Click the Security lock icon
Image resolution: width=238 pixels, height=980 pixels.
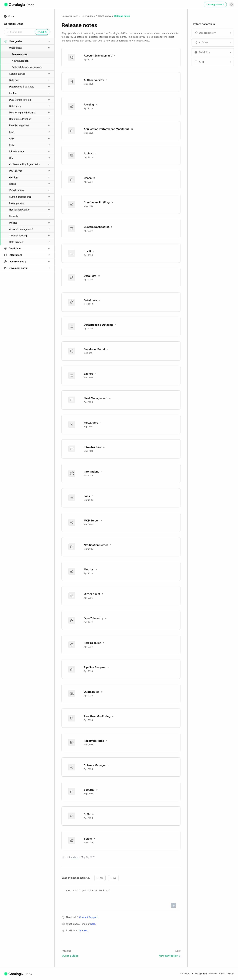[71, 791]
